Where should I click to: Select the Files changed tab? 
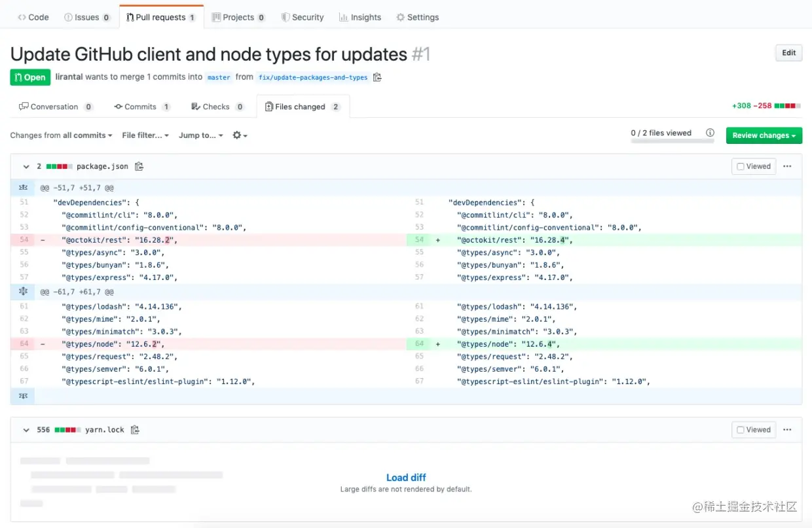click(x=303, y=107)
